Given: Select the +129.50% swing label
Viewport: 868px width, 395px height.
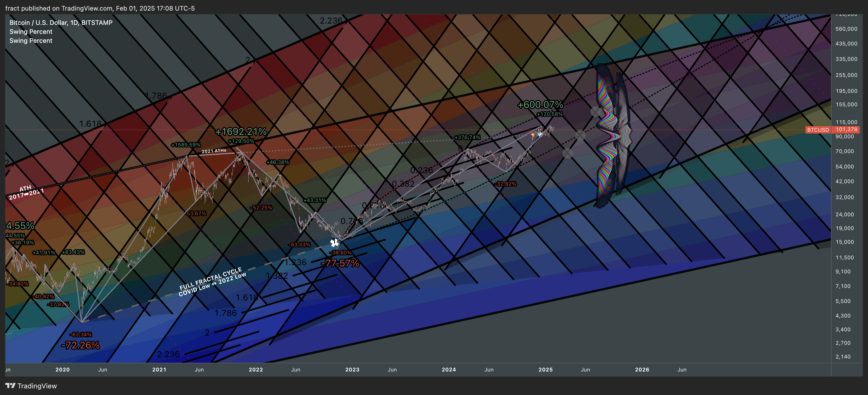Looking at the screenshot, I should tap(241, 141).
